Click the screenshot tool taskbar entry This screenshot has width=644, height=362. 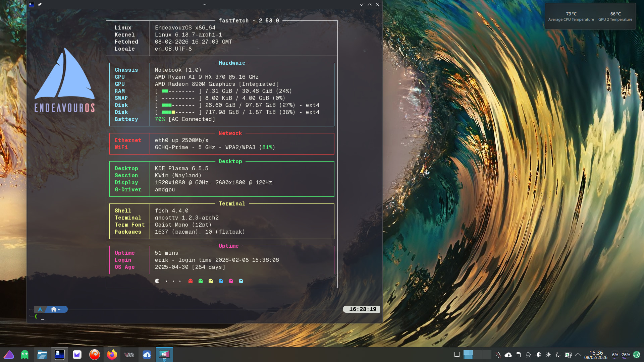click(x=164, y=355)
